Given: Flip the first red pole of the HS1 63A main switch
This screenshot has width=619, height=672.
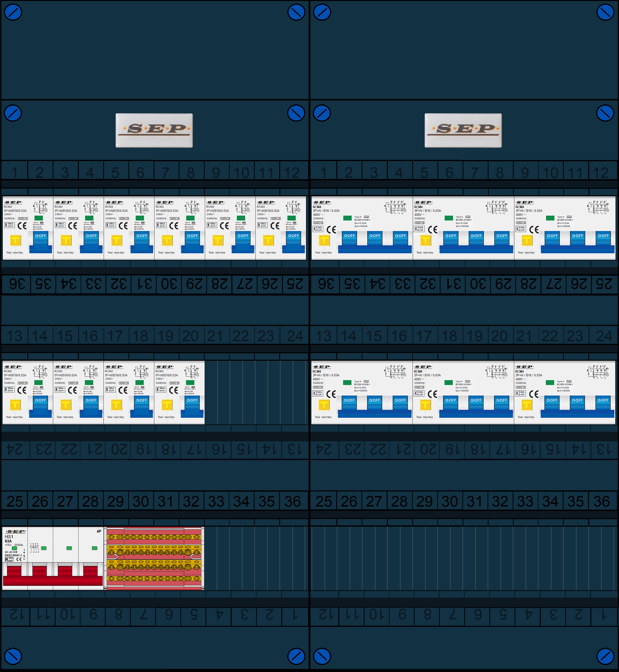Looking at the screenshot, I should [x=14, y=571].
